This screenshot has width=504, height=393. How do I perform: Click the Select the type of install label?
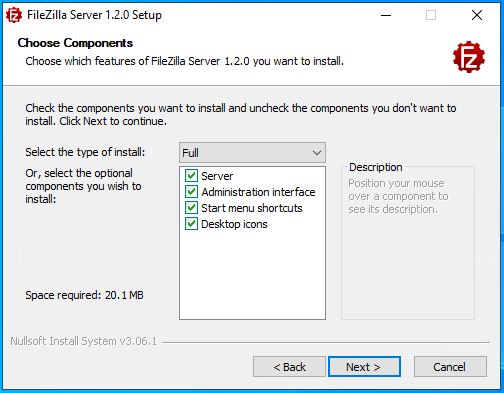[85, 152]
